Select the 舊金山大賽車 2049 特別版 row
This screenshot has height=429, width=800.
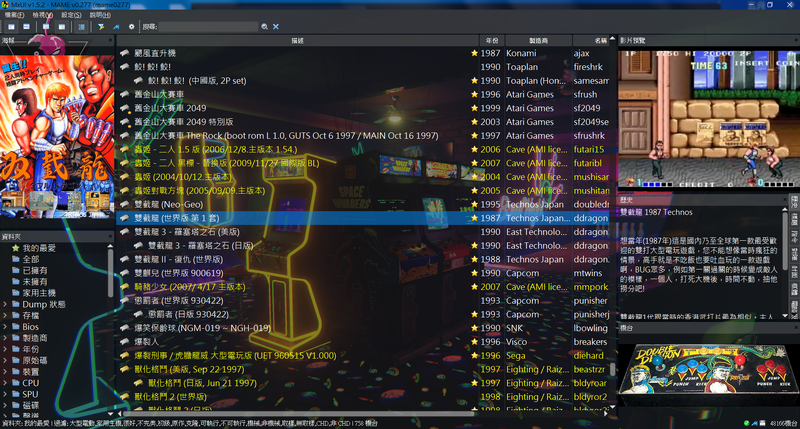point(363,122)
